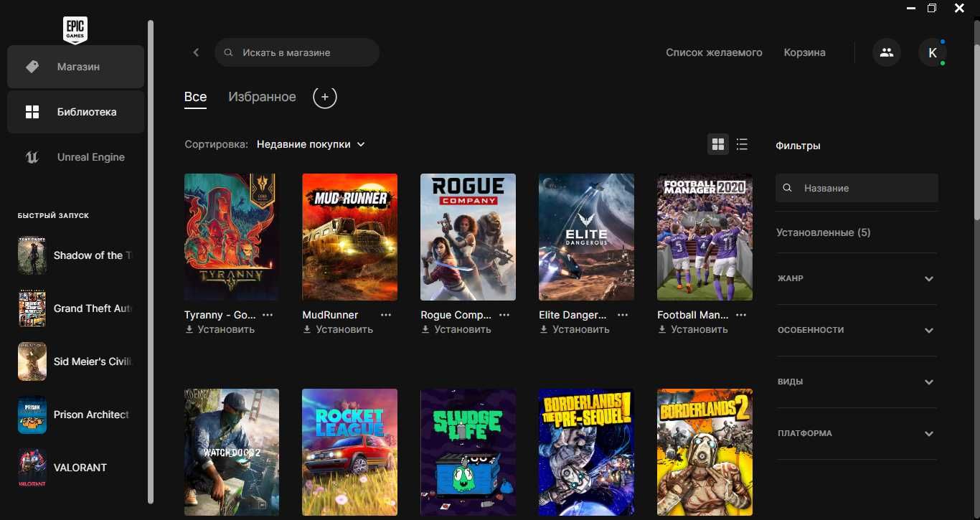Add a new collection with plus button
The height and width of the screenshot is (520, 980).
[325, 97]
